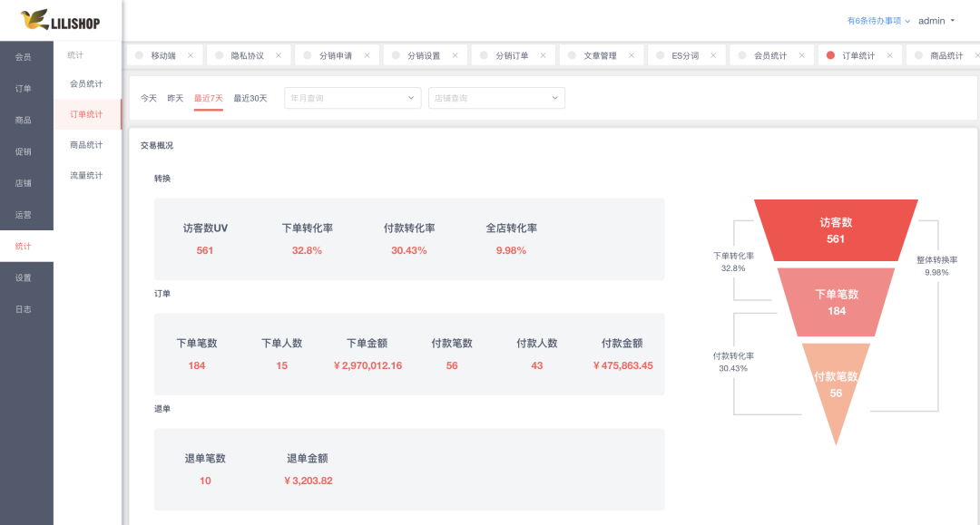Viewport: 980px width, 525px height.
Task: Open the 设置 section in the sidebar
Action: click(x=25, y=277)
